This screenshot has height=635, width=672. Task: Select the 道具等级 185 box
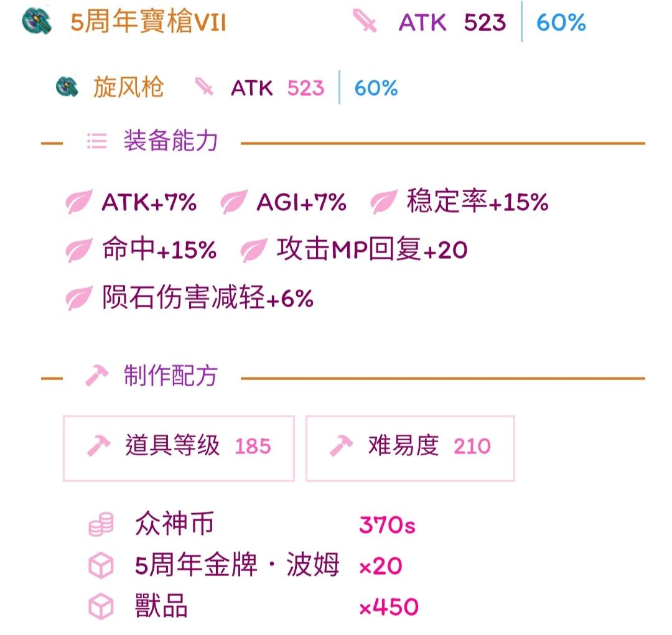[x=179, y=448]
